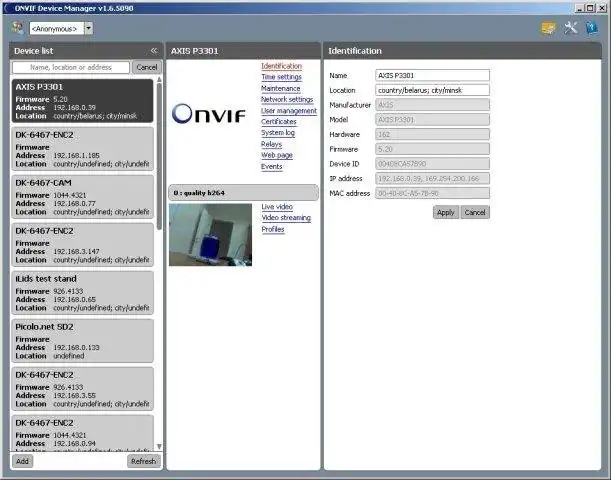Click the blue book icon at top right
This screenshot has width=611, height=480.
click(592, 28)
